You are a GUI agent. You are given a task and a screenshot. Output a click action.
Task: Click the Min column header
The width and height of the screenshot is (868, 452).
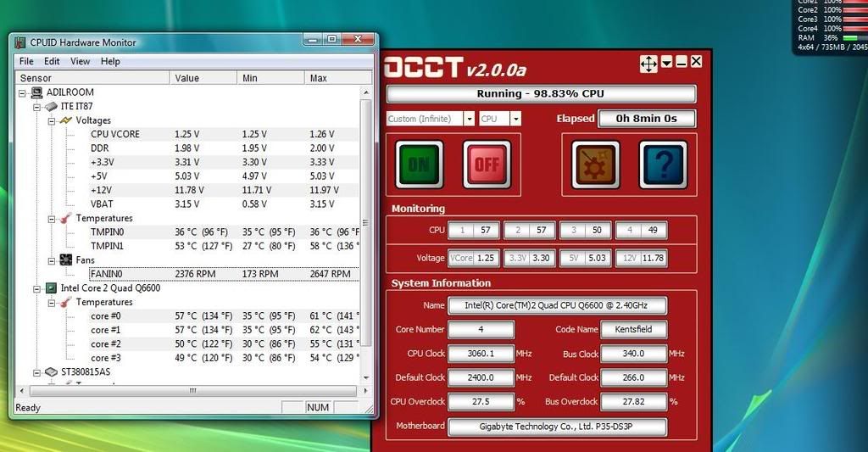(270, 78)
